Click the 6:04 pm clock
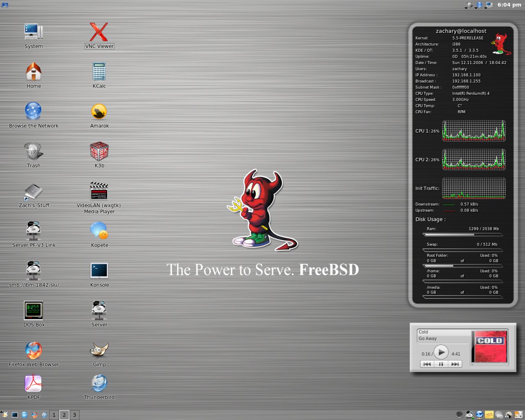Viewport: 525px width, 420px height. (x=509, y=5)
